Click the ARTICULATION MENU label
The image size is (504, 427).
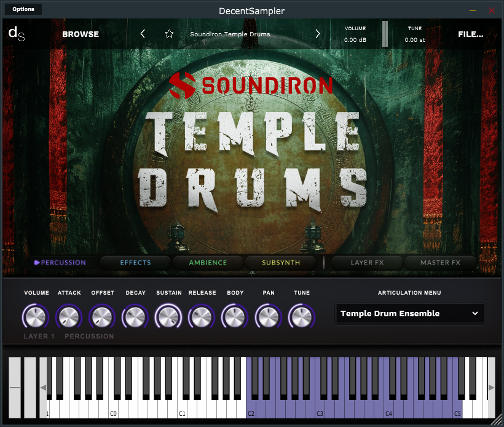(x=409, y=293)
